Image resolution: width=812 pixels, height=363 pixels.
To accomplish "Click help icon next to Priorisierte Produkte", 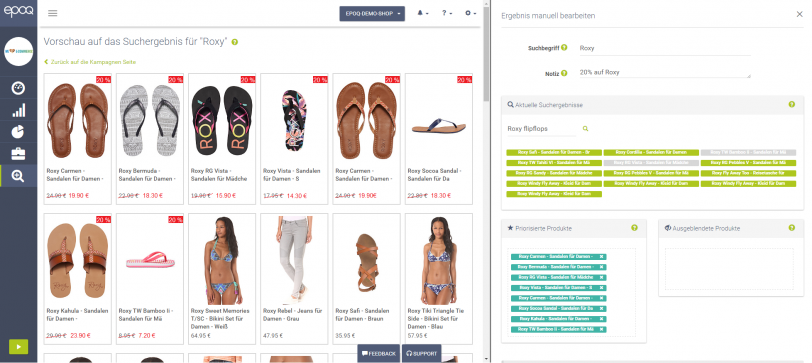I will point(634,228).
